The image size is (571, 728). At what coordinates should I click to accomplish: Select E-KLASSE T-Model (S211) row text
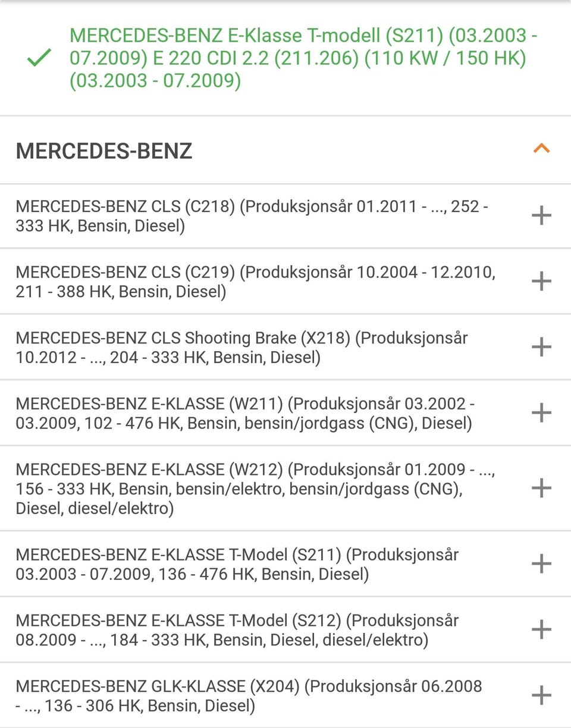237,564
